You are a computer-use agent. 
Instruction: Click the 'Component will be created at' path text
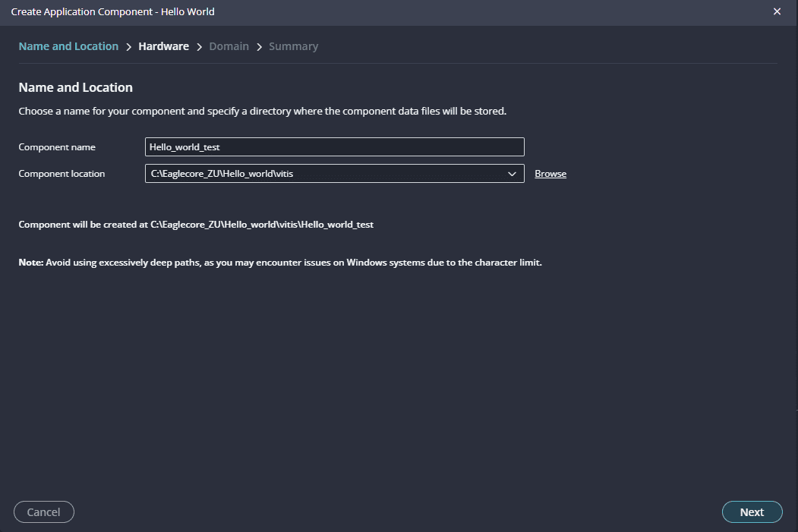click(x=196, y=225)
